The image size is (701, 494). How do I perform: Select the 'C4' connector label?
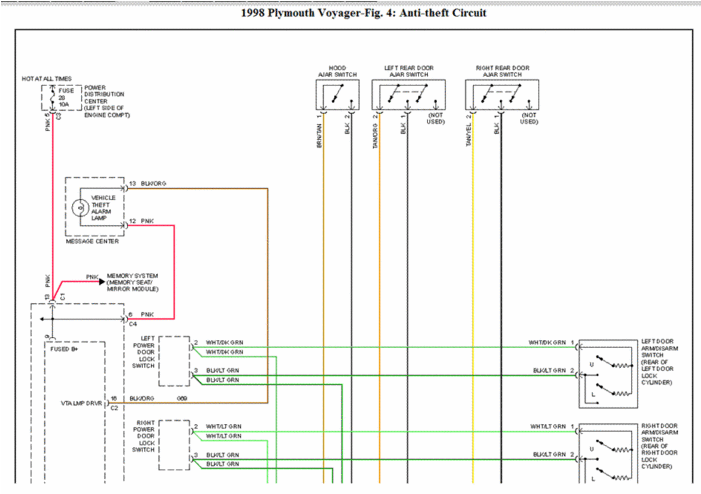pos(133,325)
